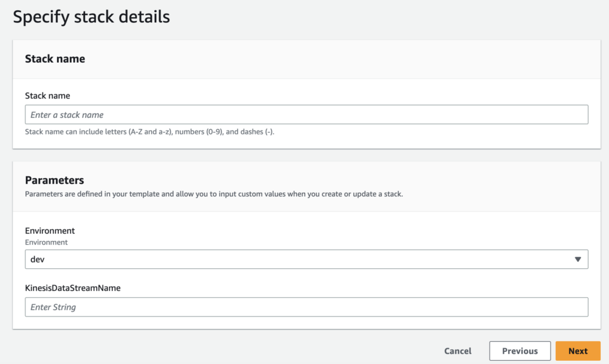Click the Environment dropdown triangle arrow
The width and height of the screenshot is (609, 364).
point(577,259)
